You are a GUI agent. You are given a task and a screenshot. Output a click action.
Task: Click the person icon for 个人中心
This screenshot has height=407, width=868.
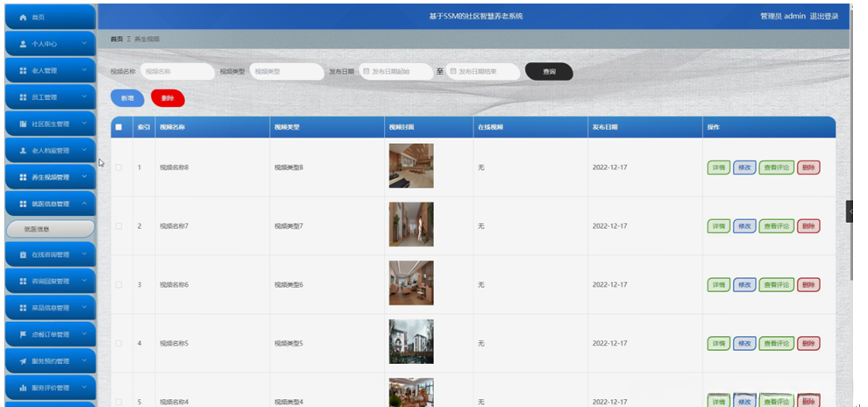pyautogui.click(x=23, y=44)
